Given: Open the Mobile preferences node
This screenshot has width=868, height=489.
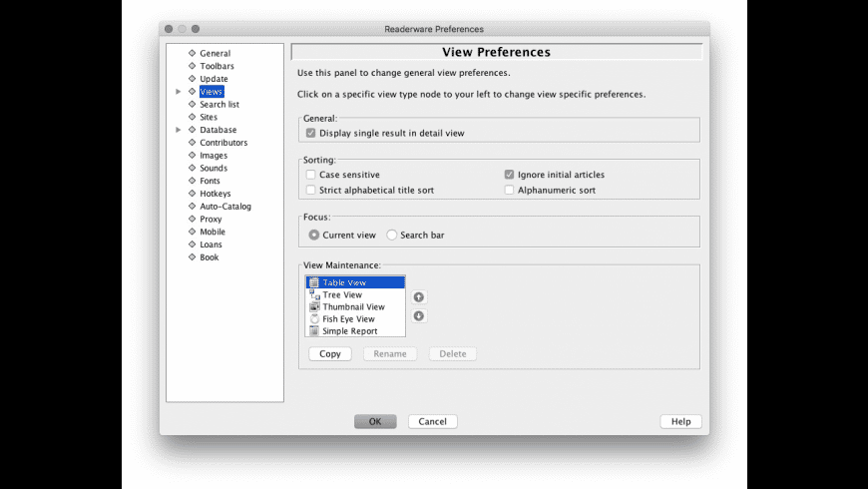Looking at the screenshot, I should click(213, 232).
